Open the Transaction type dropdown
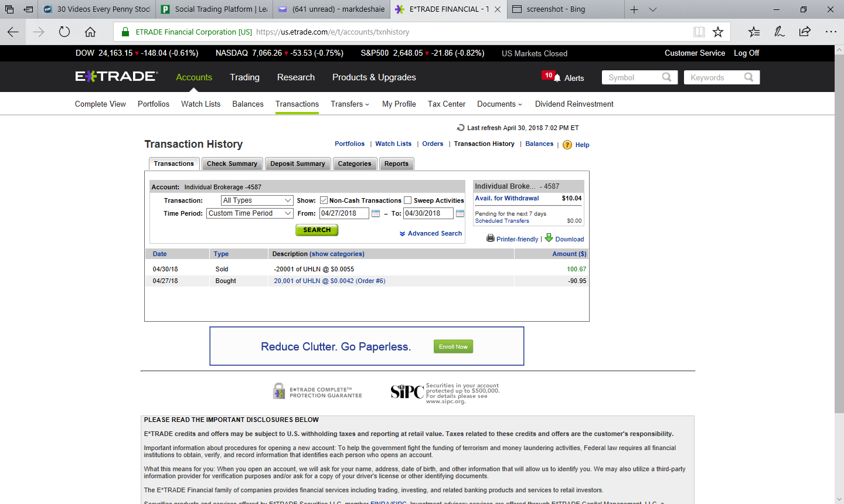844x504 pixels. tap(257, 200)
